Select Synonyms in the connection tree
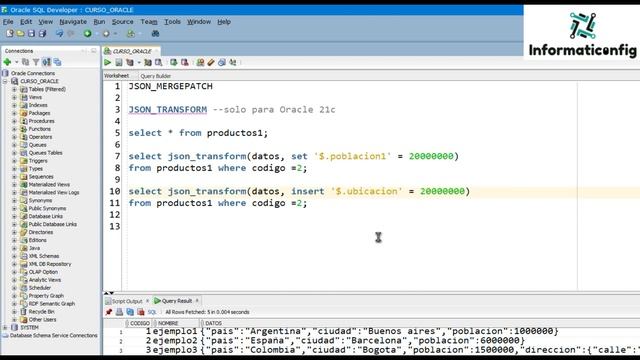This screenshot has height=360, width=640. pyautogui.click(x=40, y=200)
